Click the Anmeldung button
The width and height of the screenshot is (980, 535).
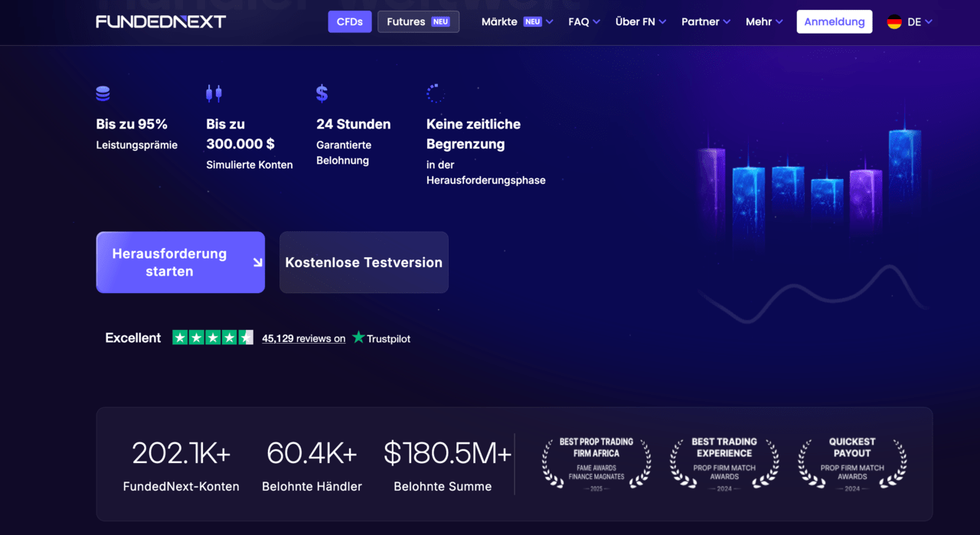(834, 21)
